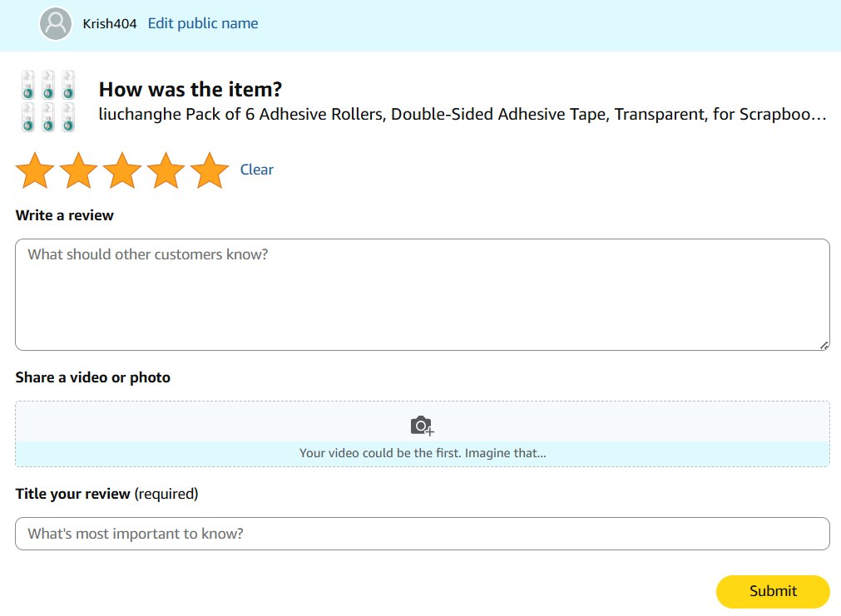Viewport: 841px width, 616px height.
Task: Set the rating to three stars
Action: click(122, 170)
